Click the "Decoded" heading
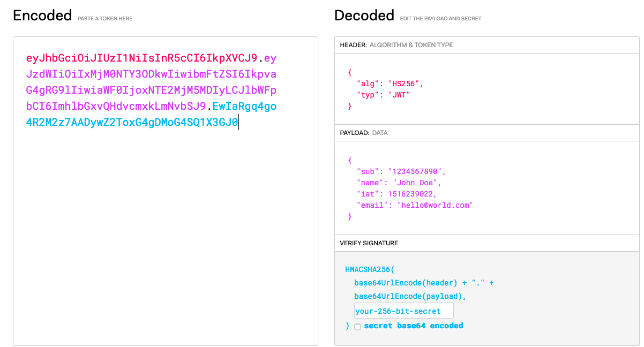Image resolution: width=644 pixels, height=347 pixels. pyautogui.click(x=364, y=14)
